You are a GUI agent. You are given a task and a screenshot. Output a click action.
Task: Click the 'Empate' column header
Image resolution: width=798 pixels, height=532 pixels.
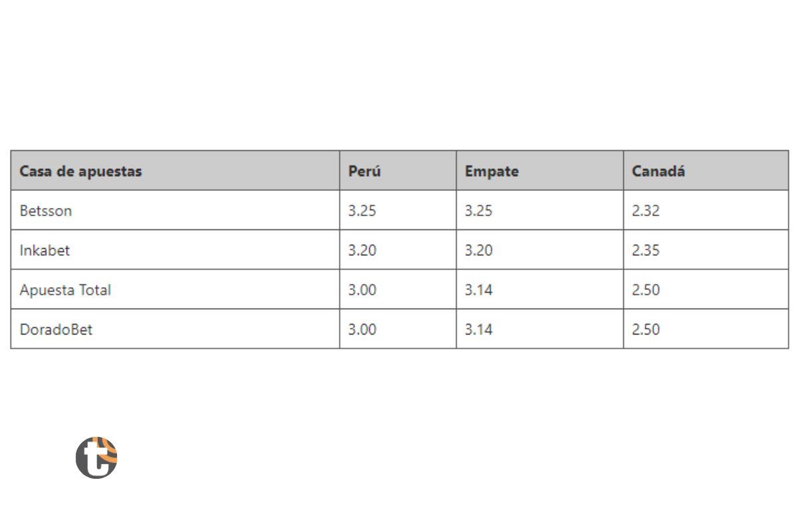coord(491,171)
